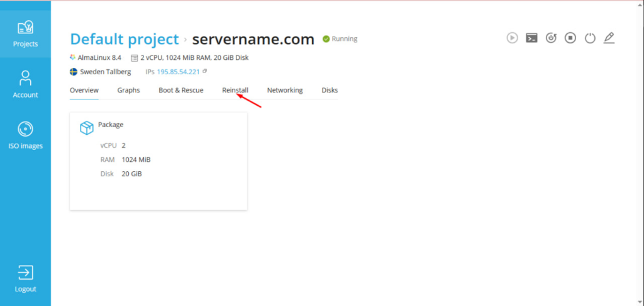This screenshot has height=306, width=644.
Task: Click Logout in the sidebar
Action: pyautogui.click(x=25, y=279)
